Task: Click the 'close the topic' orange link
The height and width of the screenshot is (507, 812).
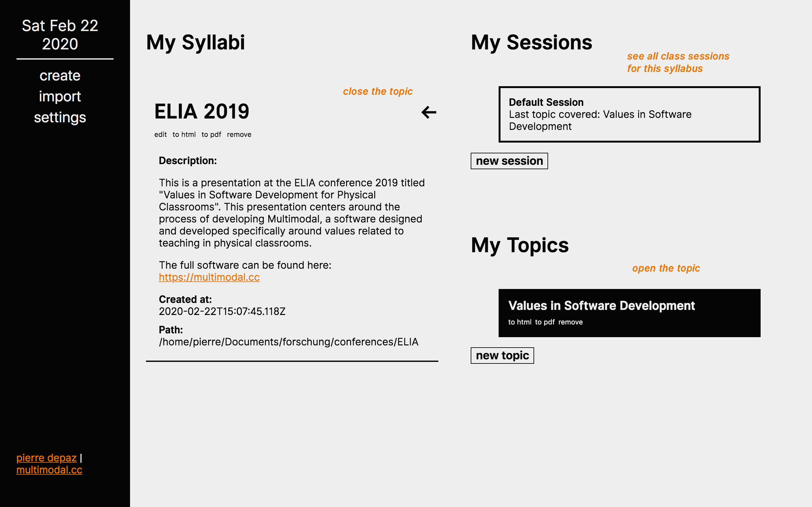Action: click(377, 91)
